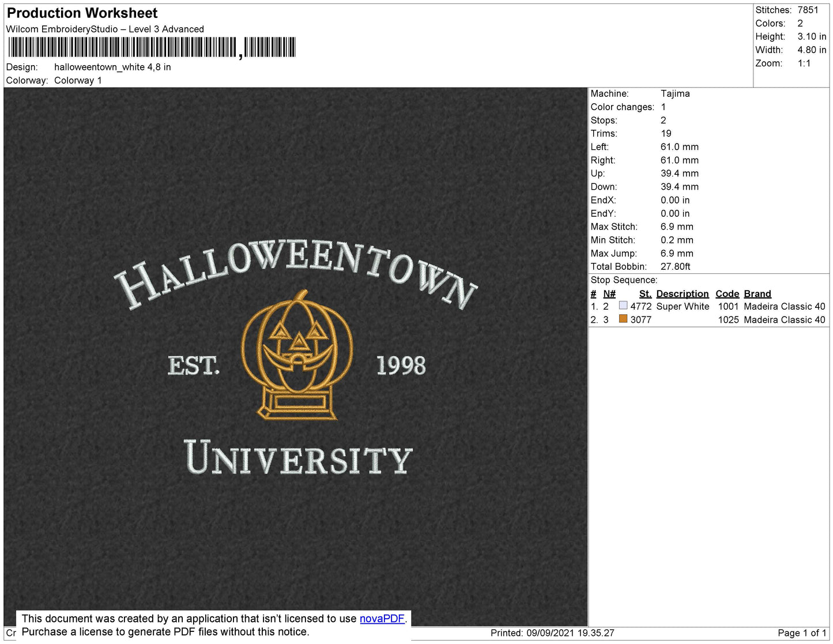
Task: Select 'Printed: 09/09/2021 19.35.27' footer text
Action: coord(552,633)
